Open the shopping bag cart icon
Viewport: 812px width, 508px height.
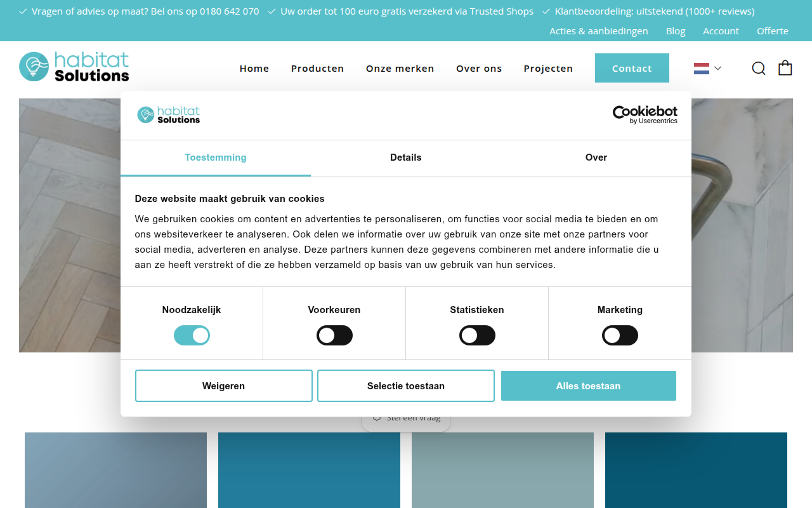(785, 67)
